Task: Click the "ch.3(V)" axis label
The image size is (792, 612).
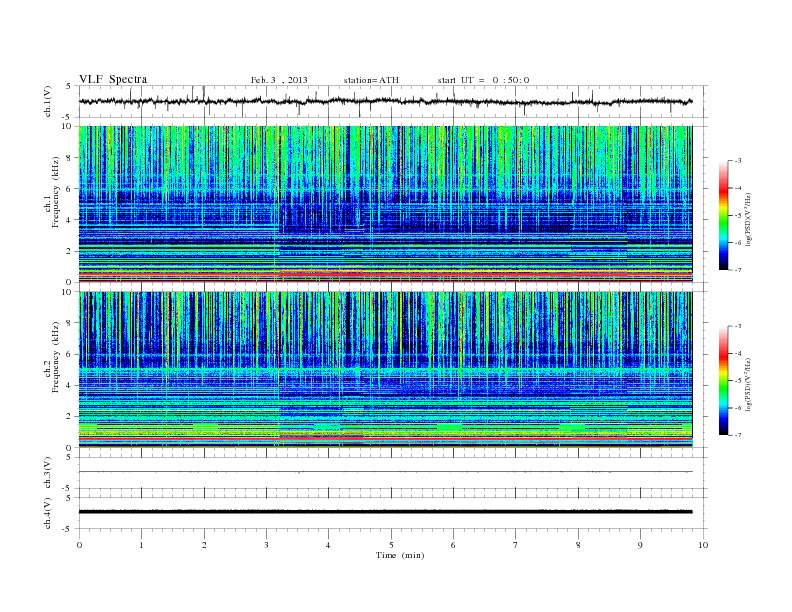Action: pyautogui.click(x=47, y=473)
